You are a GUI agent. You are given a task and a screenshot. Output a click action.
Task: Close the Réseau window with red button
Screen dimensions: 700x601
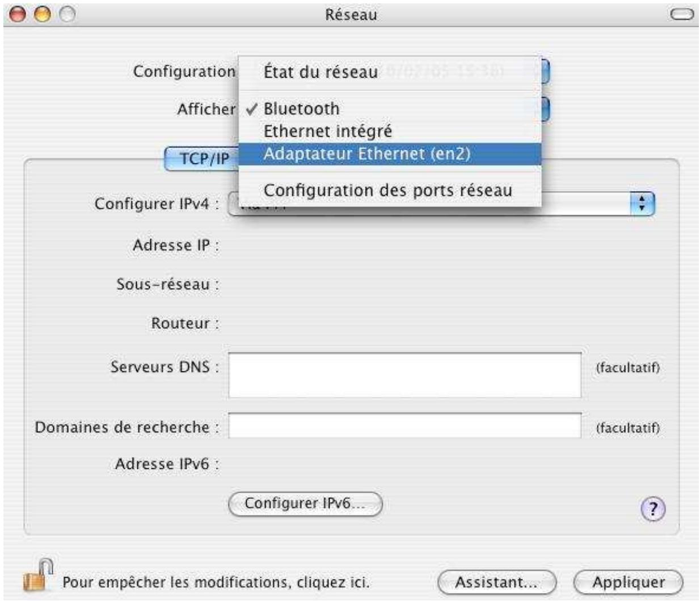18,14
